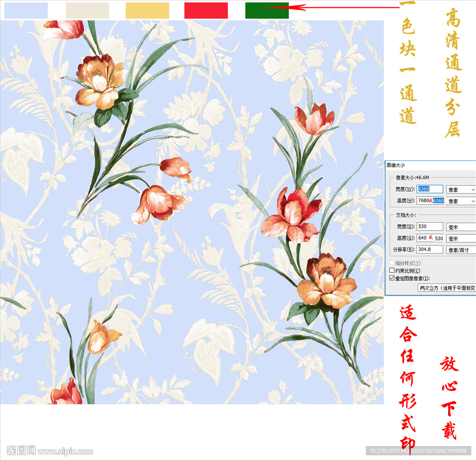The height and width of the screenshot is (460, 476).
Task: Open the pixel width unit dropdown
Action: pyautogui.click(x=461, y=190)
